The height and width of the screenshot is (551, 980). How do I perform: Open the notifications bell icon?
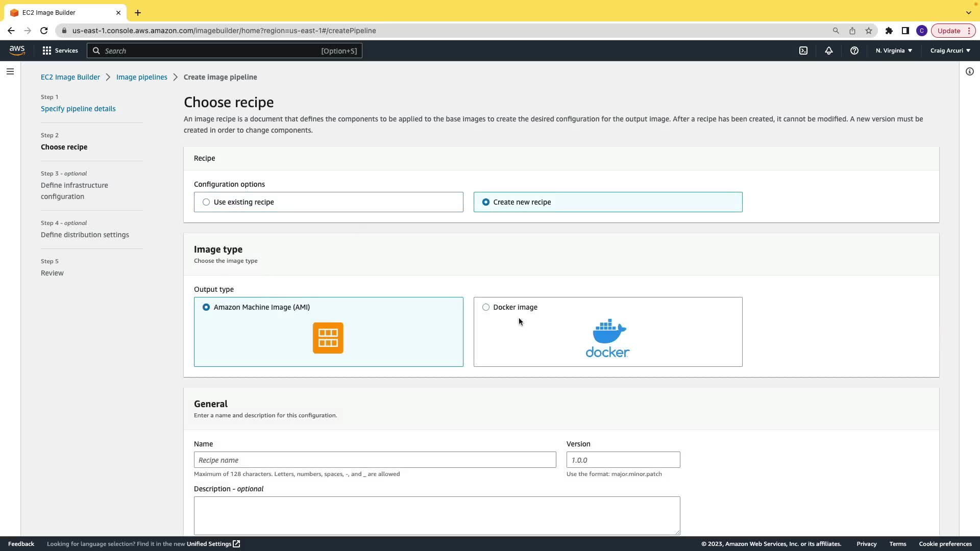click(x=829, y=51)
